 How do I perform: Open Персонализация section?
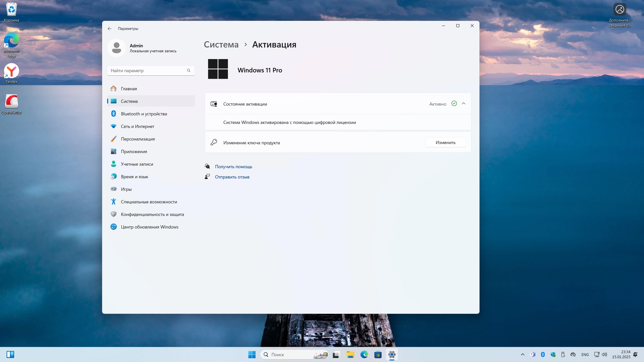click(x=138, y=139)
